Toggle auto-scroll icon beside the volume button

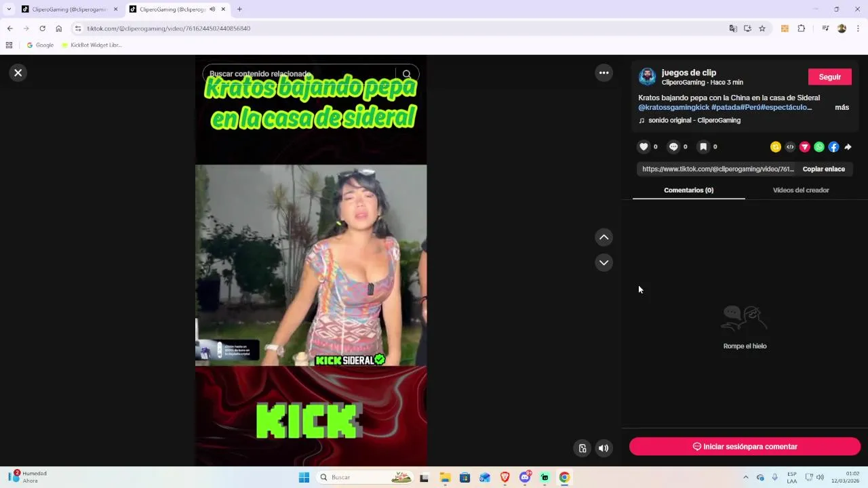pyautogui.click(x=582, y=448)
